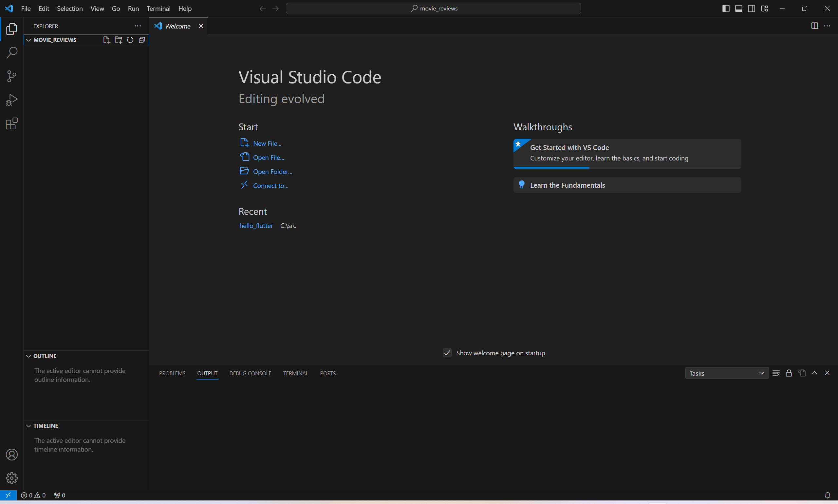Maximize the panel size with chevron
Screen dimensions: 838x504
pyautogui.click(x=814, y=373)
